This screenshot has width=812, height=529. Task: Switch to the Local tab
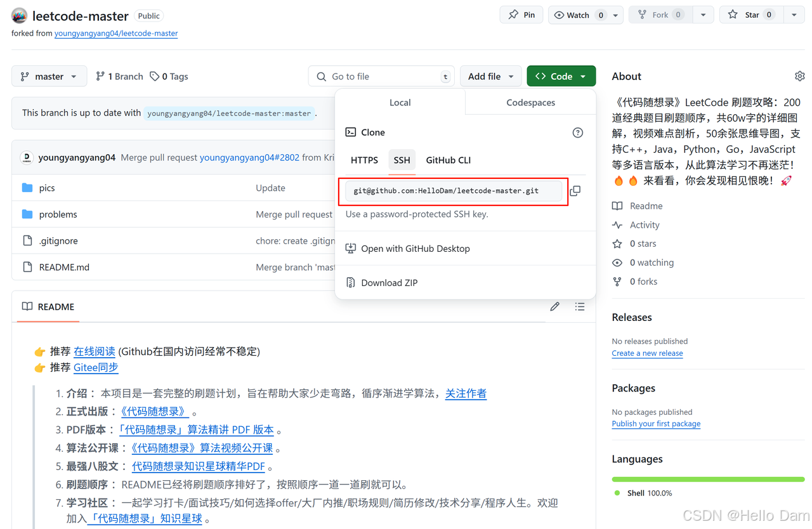(x=400, y=102)
